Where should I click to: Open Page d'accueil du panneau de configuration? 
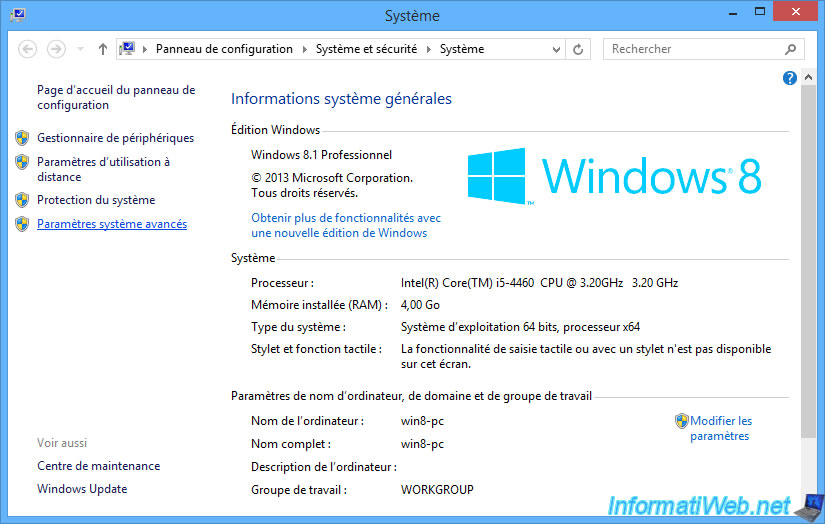(x=116, y=97)
